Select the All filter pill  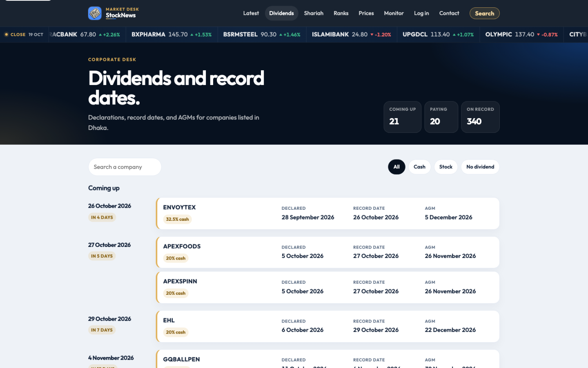tap(396, 167)
